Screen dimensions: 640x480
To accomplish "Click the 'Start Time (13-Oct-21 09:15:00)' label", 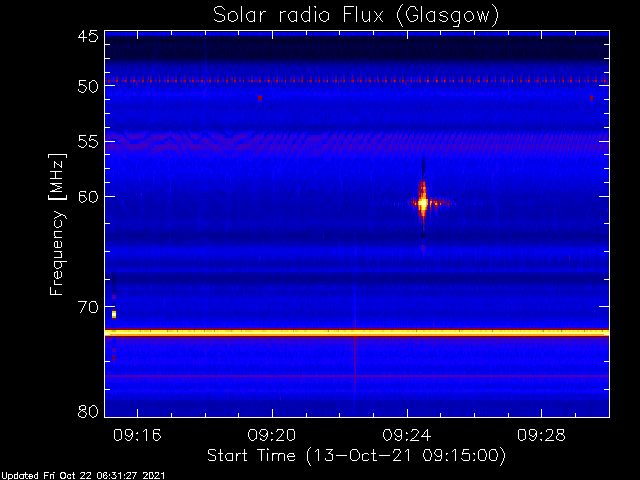I will (356, 455).
